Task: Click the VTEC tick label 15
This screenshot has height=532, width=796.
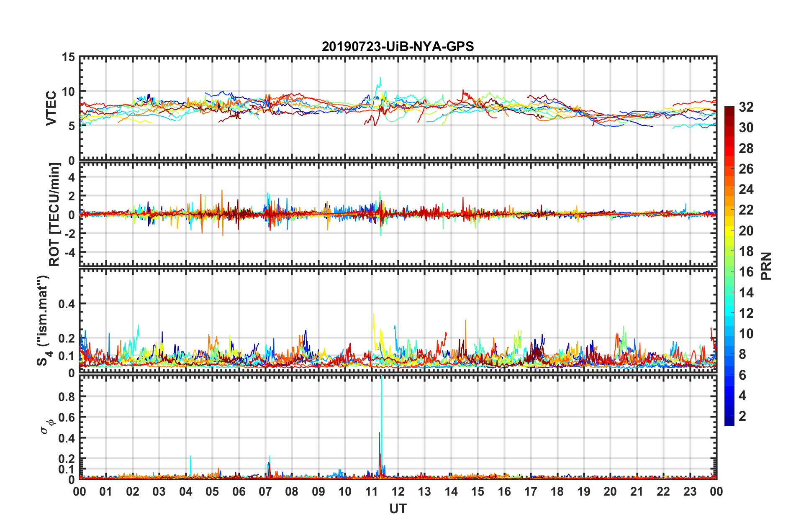Action: click(68, 57)
